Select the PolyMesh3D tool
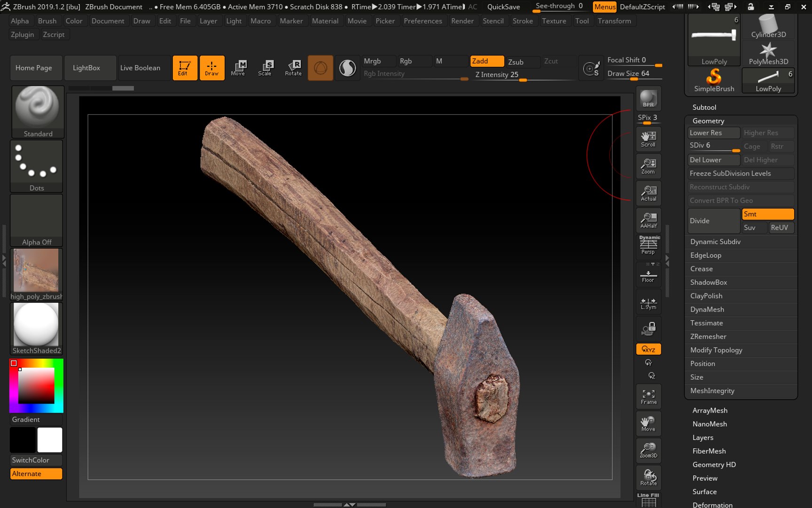812x508 pixels. (768, 53)
